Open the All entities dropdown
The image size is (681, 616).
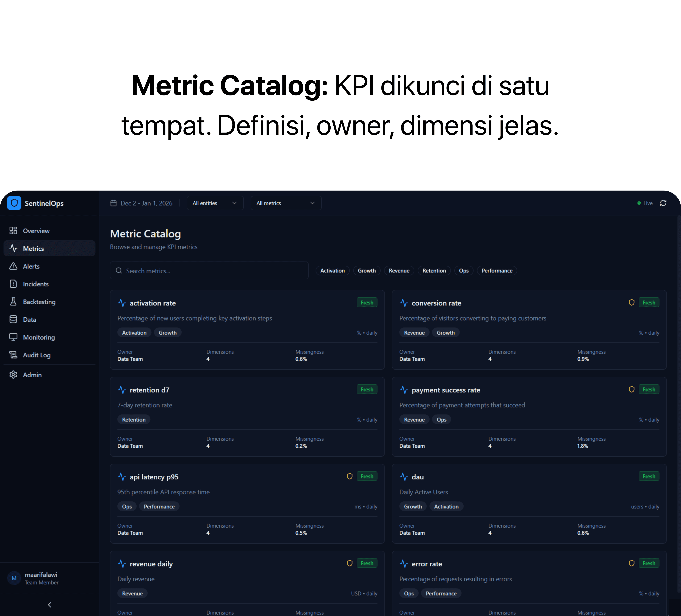[215, 203]
